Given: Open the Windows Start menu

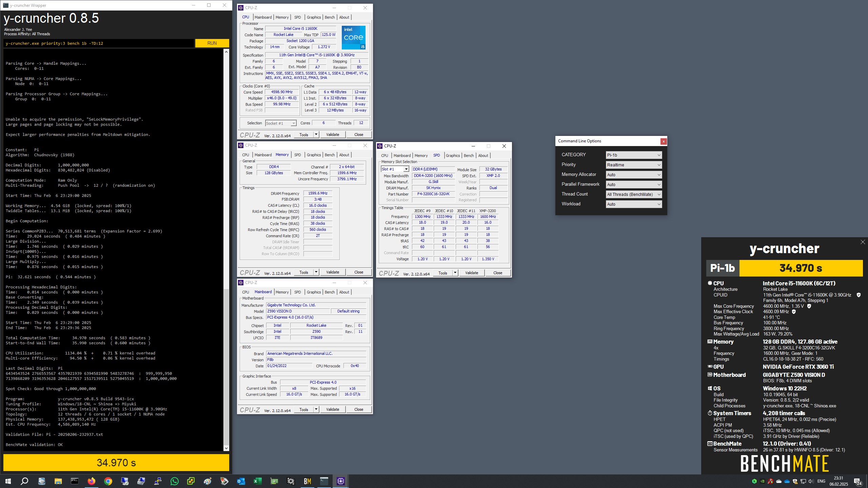Looking at the screenshot, I should point(8,481).
